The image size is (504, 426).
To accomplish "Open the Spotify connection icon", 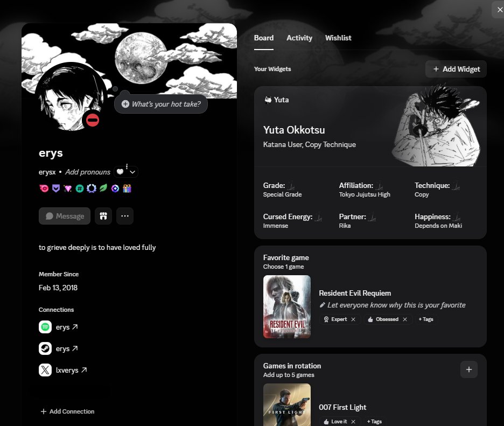I will (x=45, y=327).
